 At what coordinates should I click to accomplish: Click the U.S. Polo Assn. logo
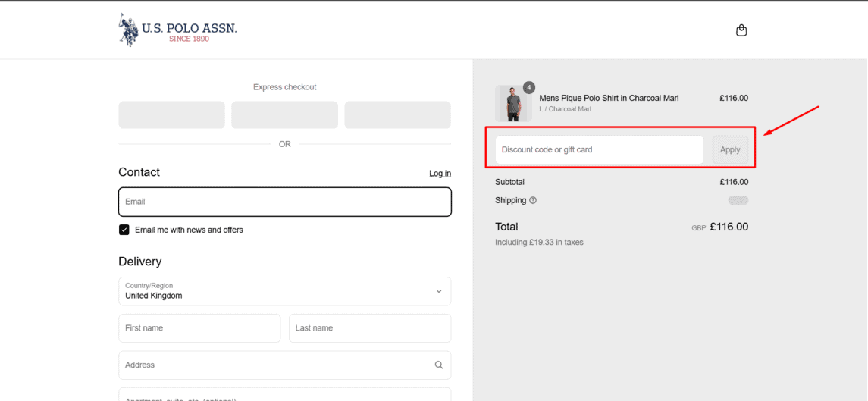coord(177,30)
